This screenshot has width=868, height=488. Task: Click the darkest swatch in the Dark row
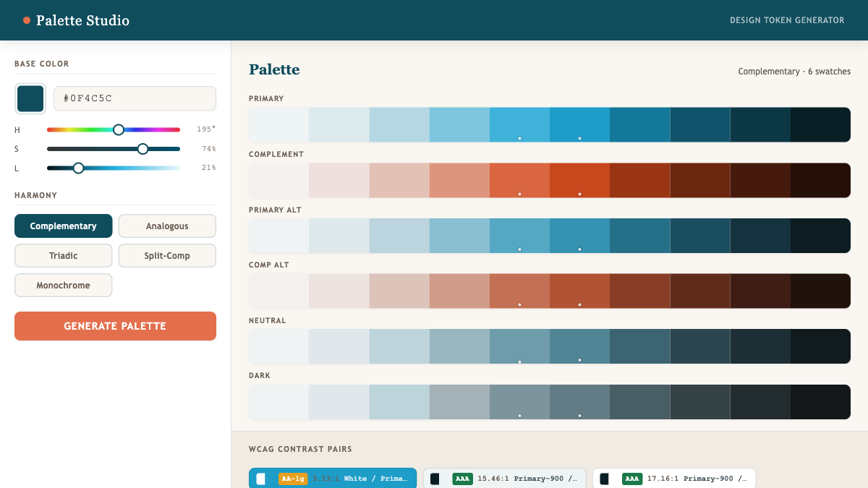tap(820, 402)
